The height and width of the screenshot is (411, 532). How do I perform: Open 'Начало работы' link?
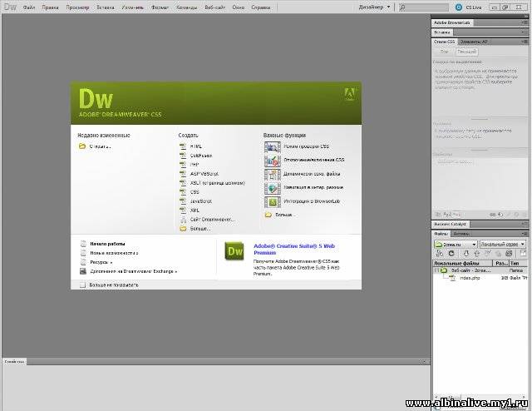point(107,244)
